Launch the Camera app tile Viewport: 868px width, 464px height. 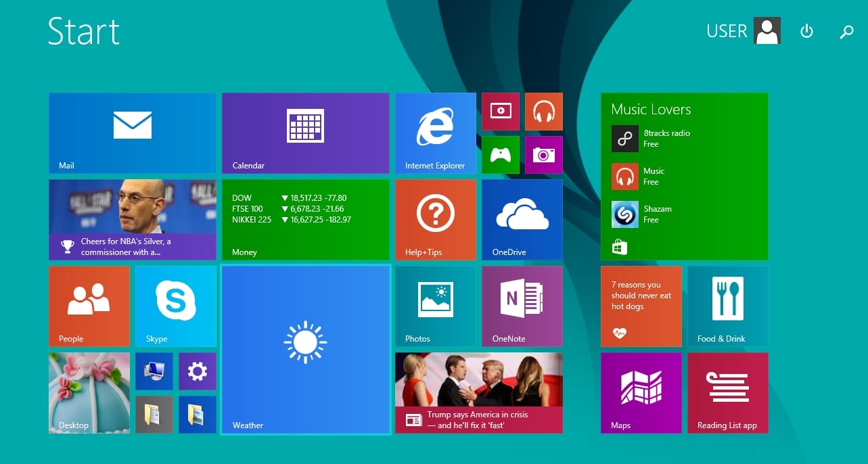[x=543, y=154]
